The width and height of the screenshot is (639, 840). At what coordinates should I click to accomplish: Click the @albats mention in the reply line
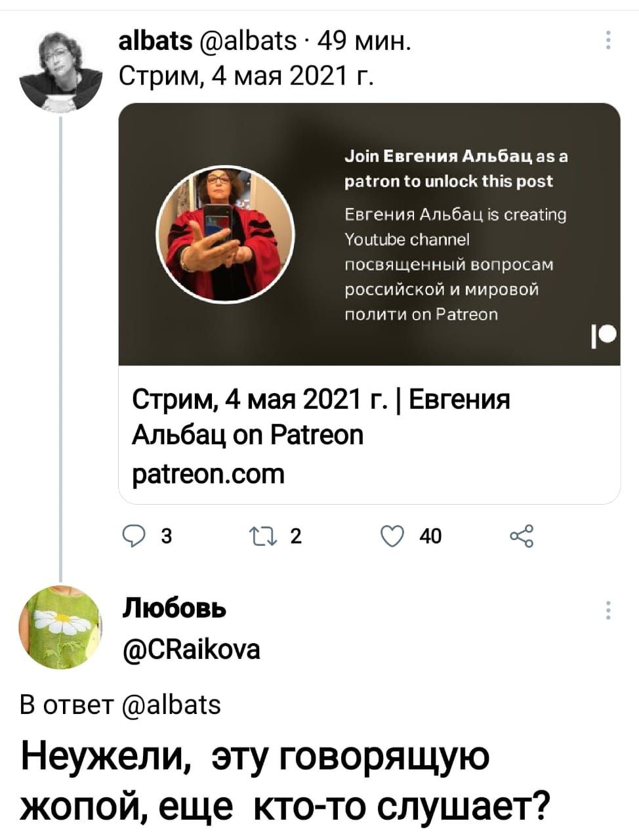point(171,704)
